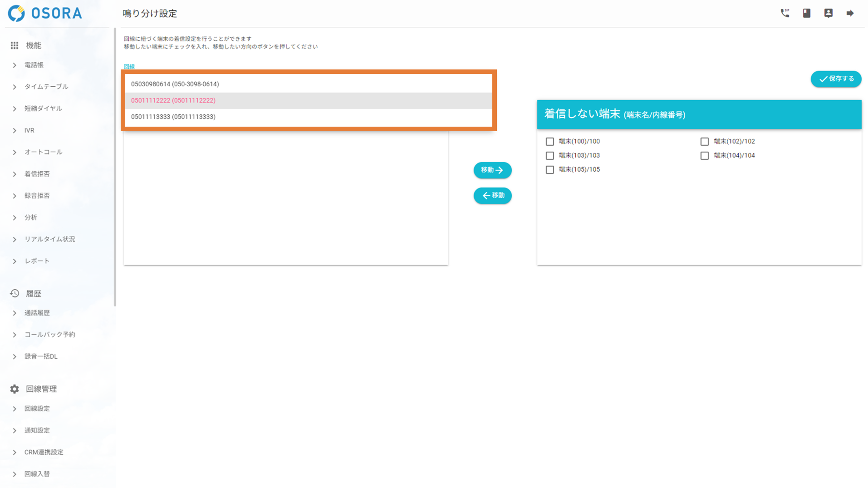Choose the 05011113333 line option
This screenshot has width=868, height=488.
click(173, 117)
